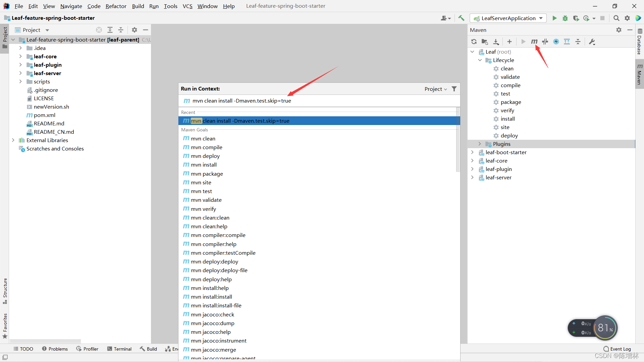
Task: Open the Refactor menu
Action: pyautogui.click(x=116, y=6)
